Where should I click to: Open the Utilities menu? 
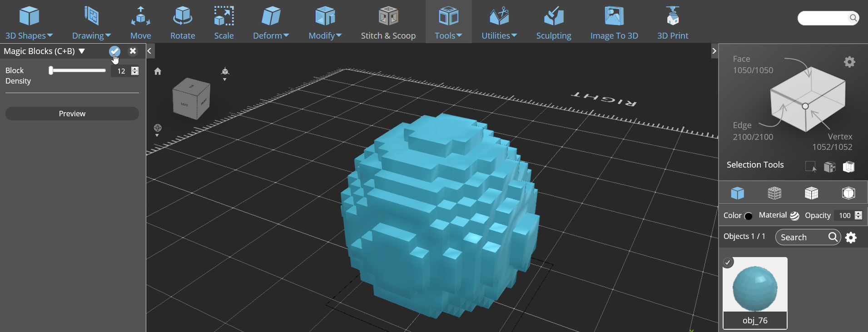[499, 22]
